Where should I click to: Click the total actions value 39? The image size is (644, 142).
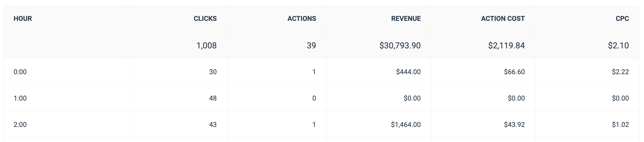311,45
